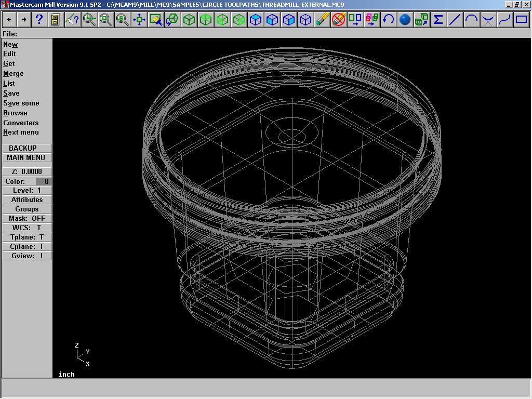Click the XYZ axes indicator
This screenshot has width=532, height=399.
coord(82,355)
